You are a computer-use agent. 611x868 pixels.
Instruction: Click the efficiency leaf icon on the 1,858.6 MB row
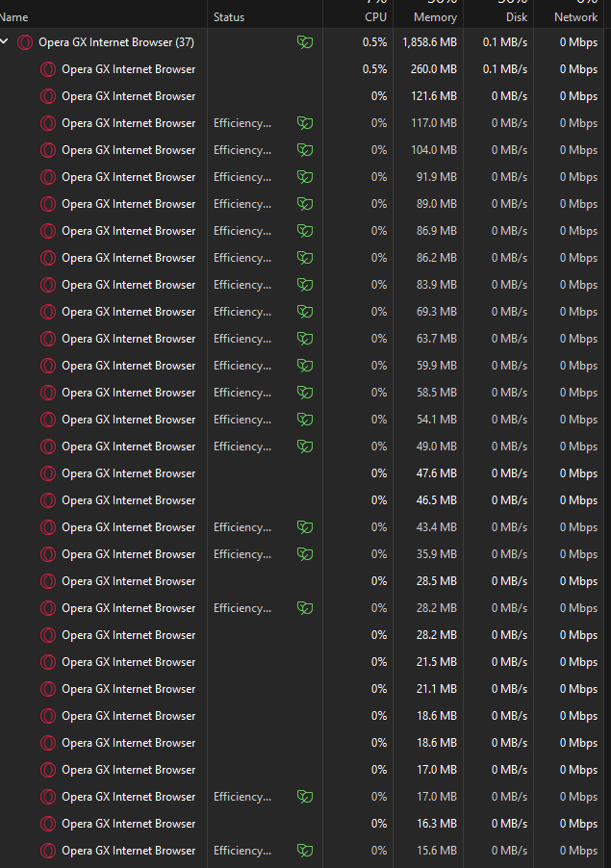click(305, 42)
